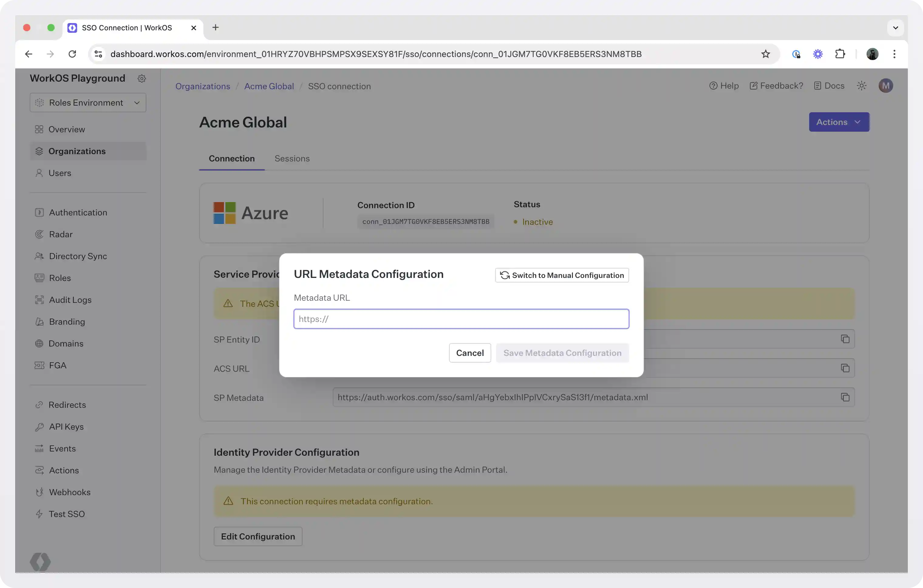923x588 pixels.
Task: Go back in browser history
Action: click(x=28, y=54)
